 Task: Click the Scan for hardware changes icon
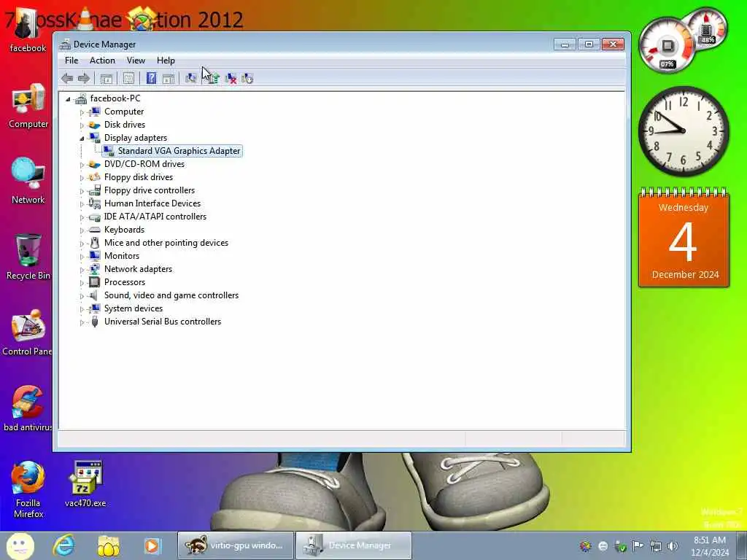tap(191, 79)
